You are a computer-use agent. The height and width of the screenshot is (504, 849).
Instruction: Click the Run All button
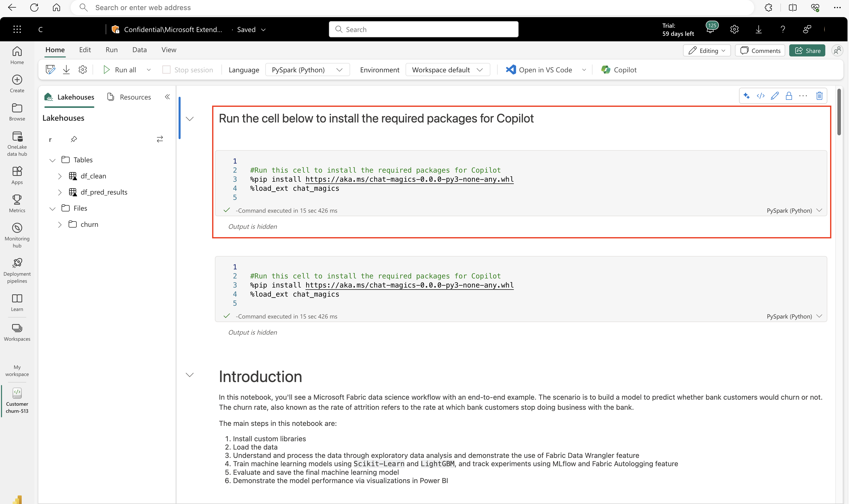point(120,70)
